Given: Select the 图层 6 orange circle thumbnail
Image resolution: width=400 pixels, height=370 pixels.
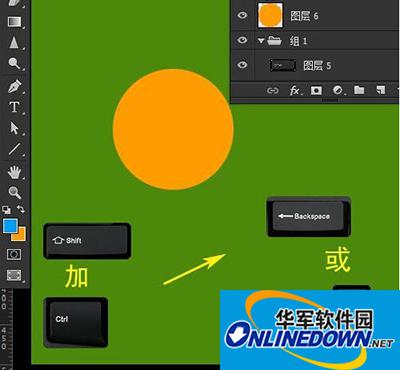Looking at the screenshot, I should pos(270,15).
